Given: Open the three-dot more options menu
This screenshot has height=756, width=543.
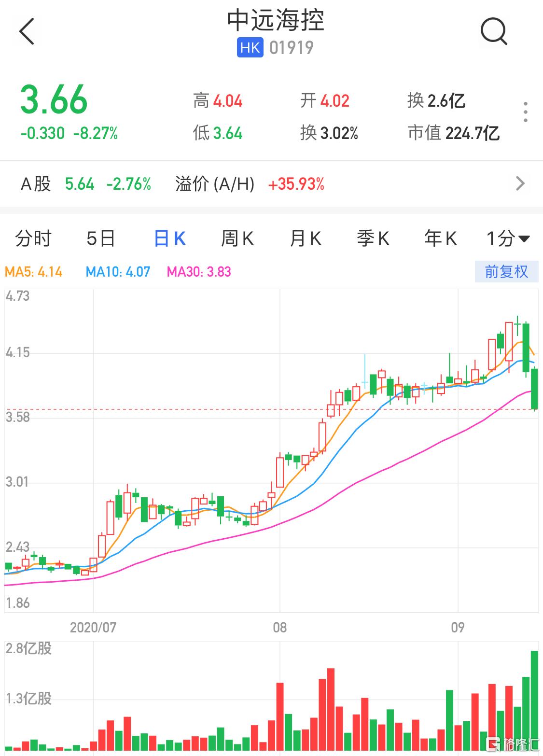Looking at the screenshot, I should [526, 112].
